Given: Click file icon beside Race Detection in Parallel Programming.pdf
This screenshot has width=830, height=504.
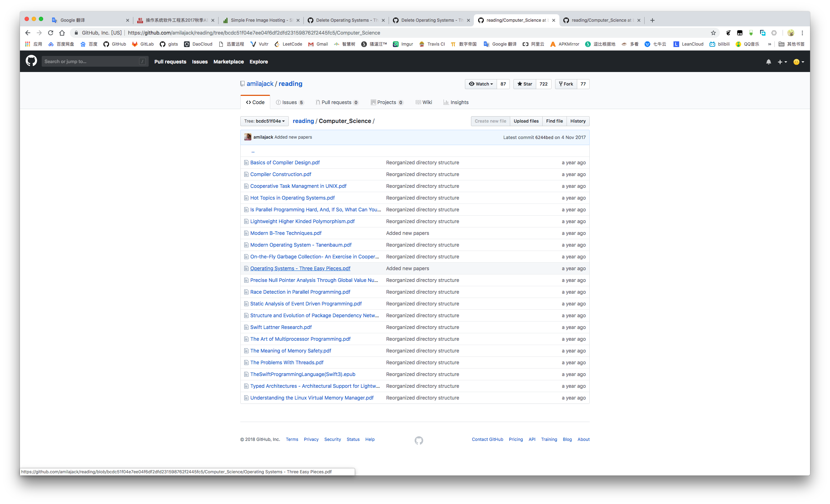Looking at the screenshot, I should (246, 292).
